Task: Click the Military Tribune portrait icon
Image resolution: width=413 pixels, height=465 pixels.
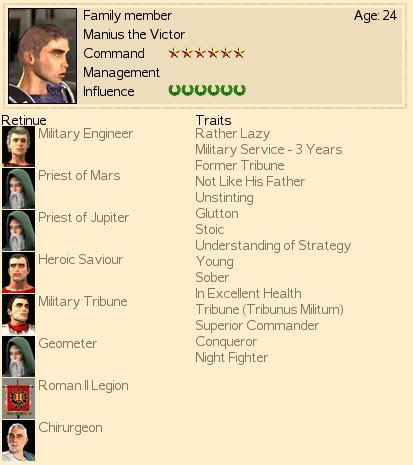Action: pyautogui.click(x=18, y=314)
